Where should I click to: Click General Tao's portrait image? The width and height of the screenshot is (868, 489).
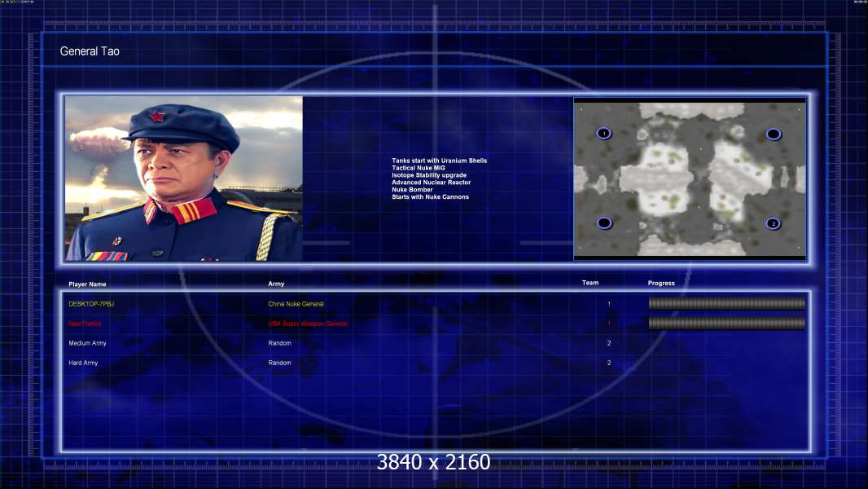point(184,178)
